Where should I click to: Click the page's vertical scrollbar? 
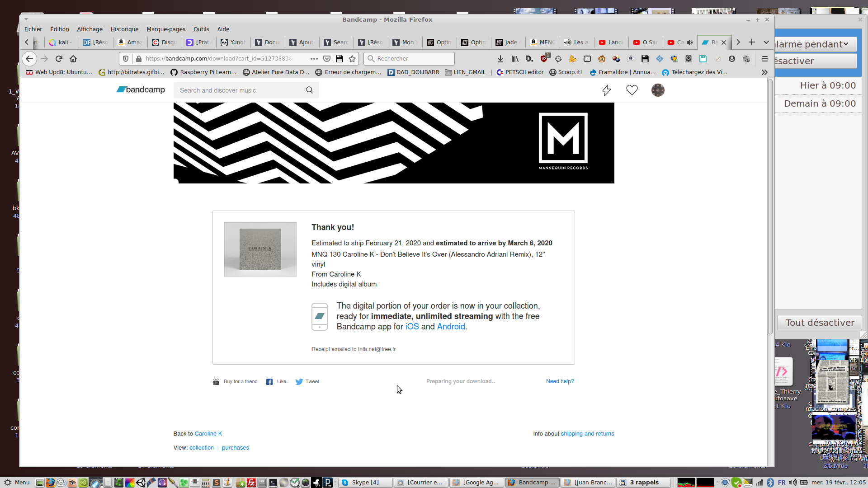(x=770, y=208)
